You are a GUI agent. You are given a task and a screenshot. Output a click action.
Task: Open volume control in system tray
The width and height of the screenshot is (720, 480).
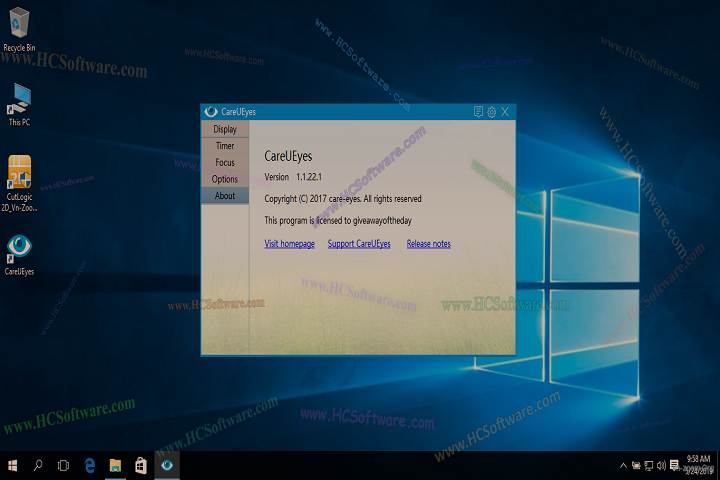click(661, 466)
